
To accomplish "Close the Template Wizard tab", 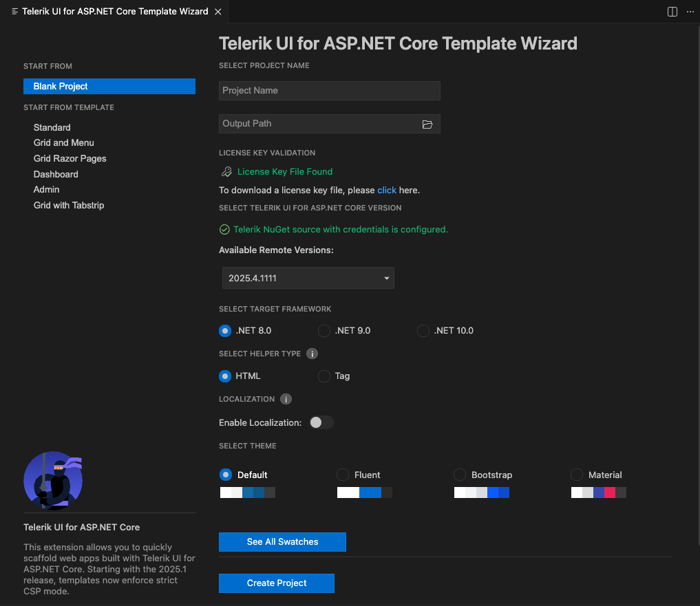I will tap(218, 12).
